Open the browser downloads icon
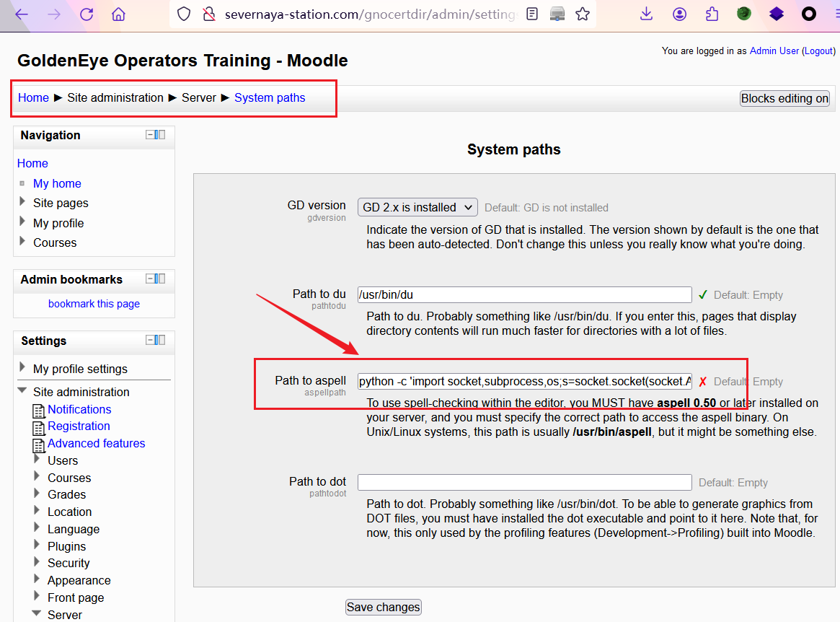Screen dimensions: 840x622 click(x=646, y=14)
